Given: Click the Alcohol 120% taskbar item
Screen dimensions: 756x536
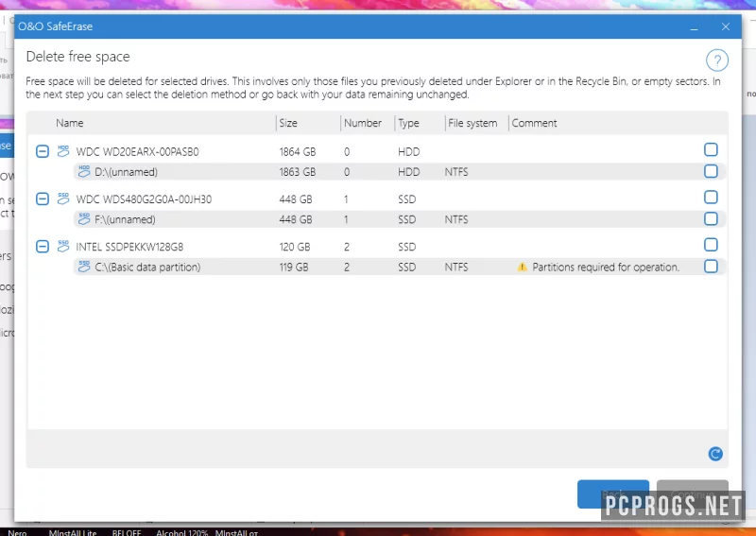Looking at the screenshot, I should pyautogui.click(x=181, y=532).
